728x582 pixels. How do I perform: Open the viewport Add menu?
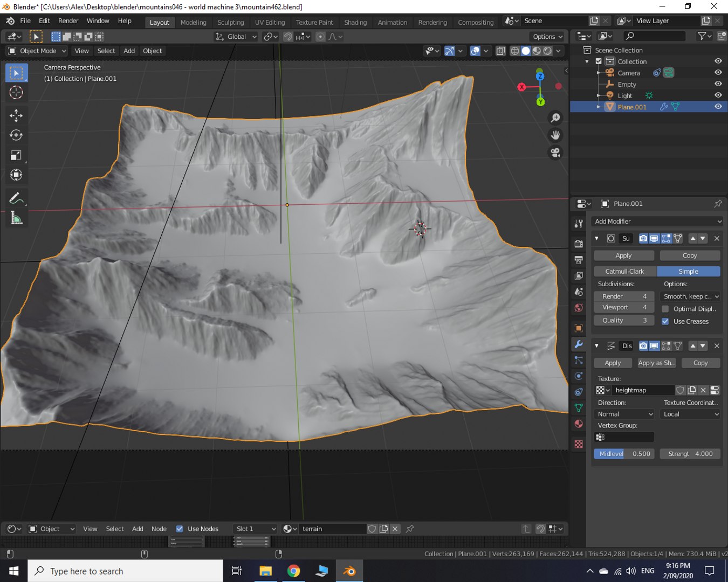tap(129, 51)
